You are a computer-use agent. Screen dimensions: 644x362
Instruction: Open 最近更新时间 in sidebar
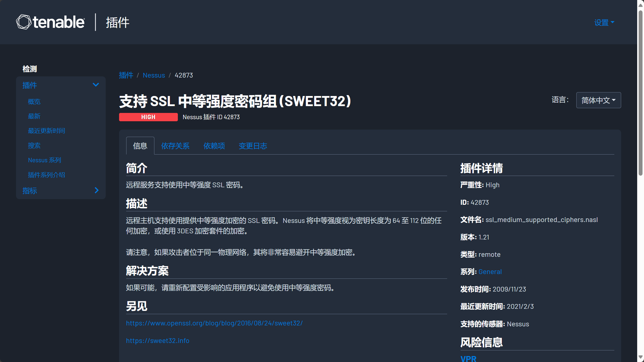(46, 131)
